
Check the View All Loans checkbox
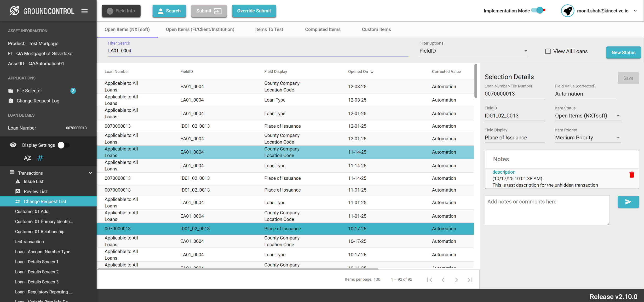547,51
